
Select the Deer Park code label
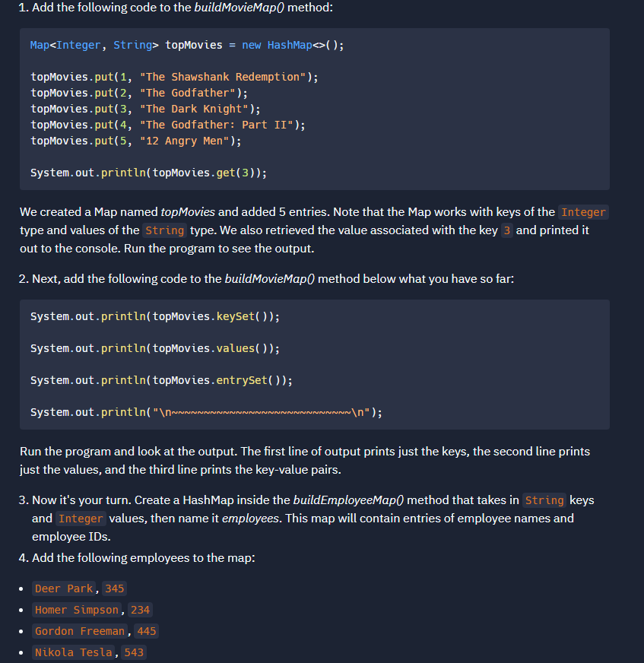64,588
